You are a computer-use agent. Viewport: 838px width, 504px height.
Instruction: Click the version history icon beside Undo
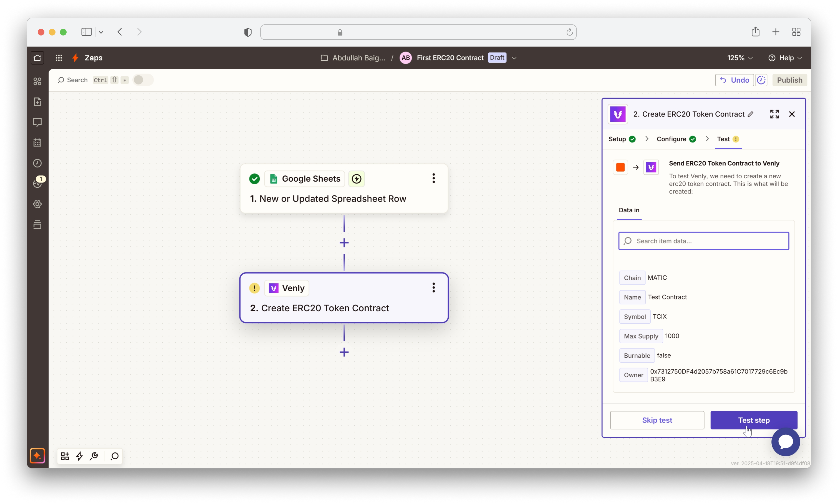(761, 80)
